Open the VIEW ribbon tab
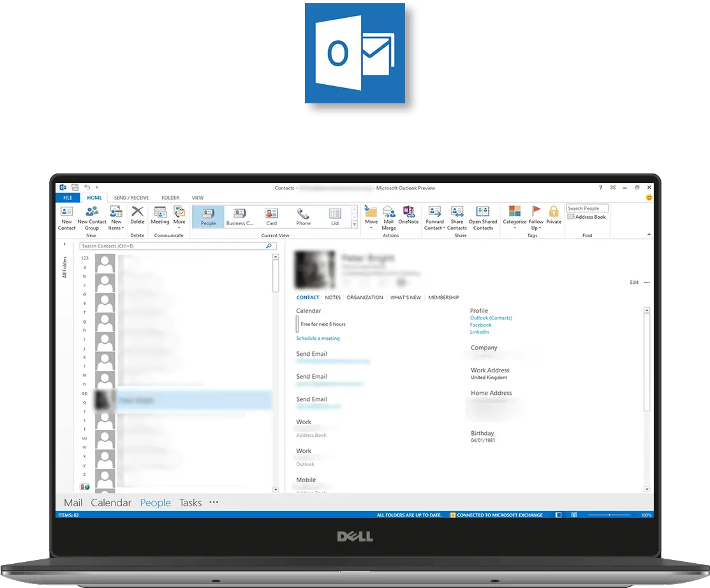The width and height of the screenshot is (710, 588). pos(197,198)
